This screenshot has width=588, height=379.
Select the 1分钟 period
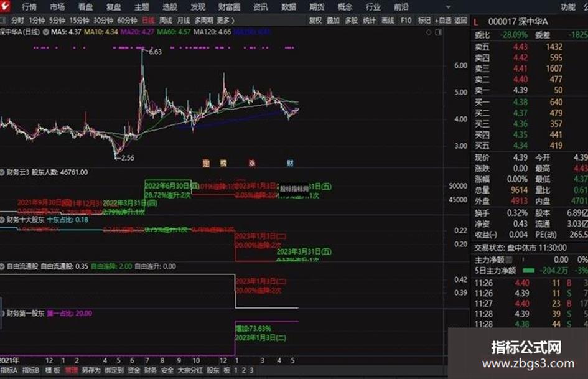coord(37,21)
